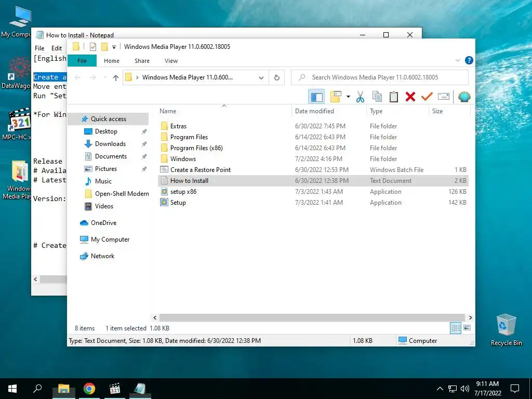Open Music in the navigation pane
The image size is (532, 399).
(103, 181)
